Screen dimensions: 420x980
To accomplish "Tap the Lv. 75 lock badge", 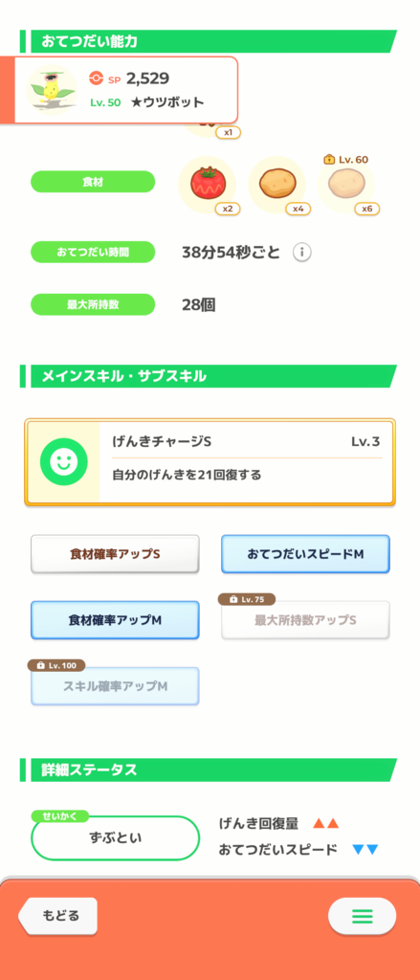I will (x=247, y=599).
